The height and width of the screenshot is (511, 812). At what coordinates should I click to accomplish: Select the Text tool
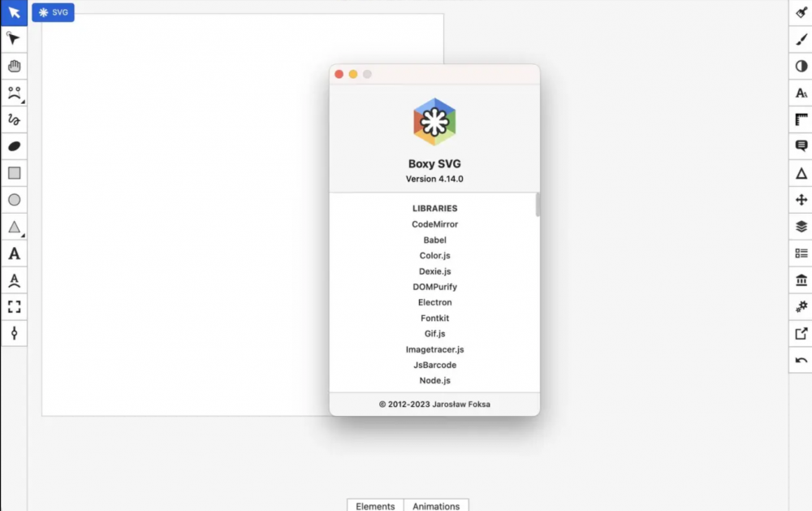coord(14,253)
